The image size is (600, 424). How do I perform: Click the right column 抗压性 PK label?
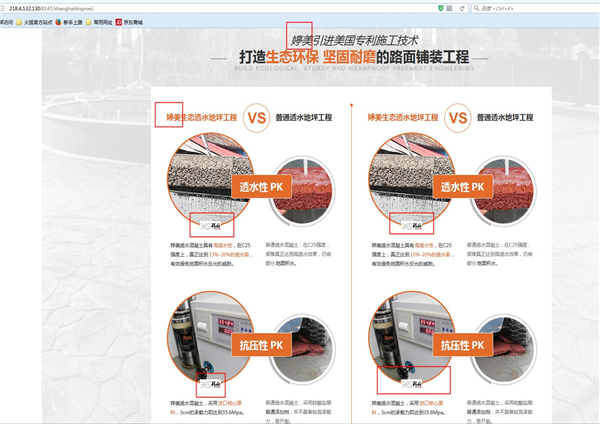click(463, 344)
